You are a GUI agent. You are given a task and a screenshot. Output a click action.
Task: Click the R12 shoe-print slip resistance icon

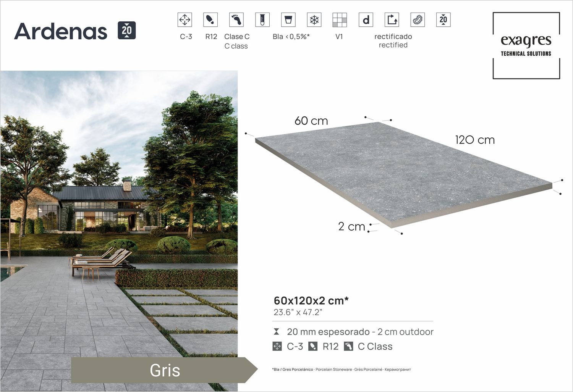pos(210,20)
